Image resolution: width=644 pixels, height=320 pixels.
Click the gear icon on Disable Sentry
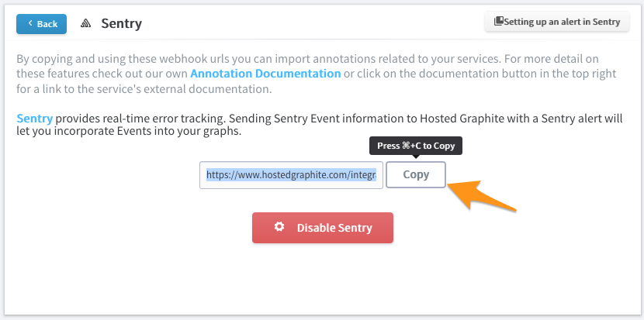(x=279, y=227)
